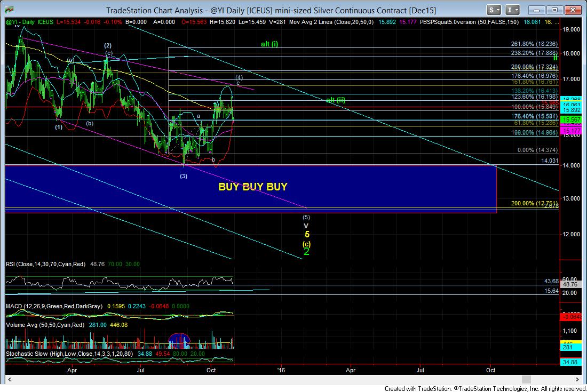
Task: Click the 'V=281' volume status value
Action: coord(278,22)
